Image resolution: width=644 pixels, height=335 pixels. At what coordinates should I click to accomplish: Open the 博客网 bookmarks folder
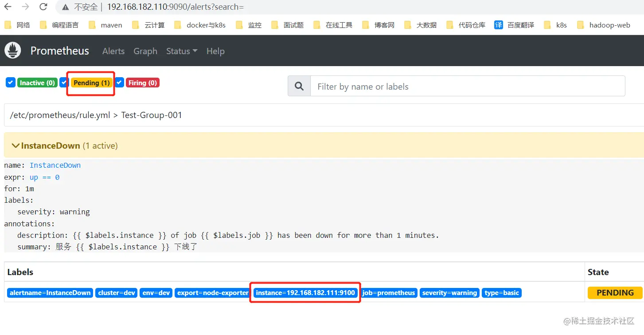pyautogui.click(x=378, y=25)
